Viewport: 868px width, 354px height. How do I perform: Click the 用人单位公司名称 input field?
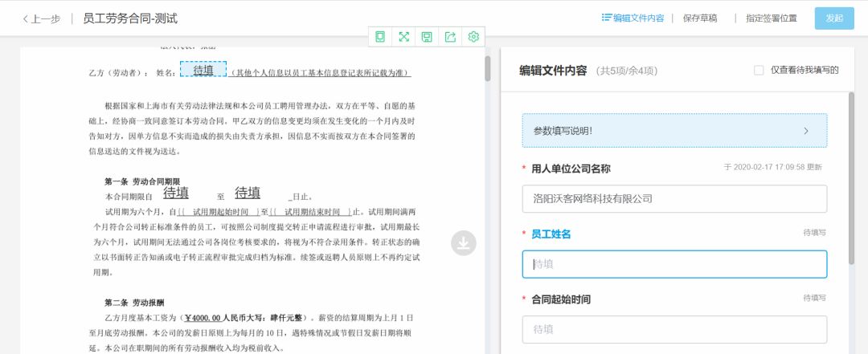pos(674,198)
